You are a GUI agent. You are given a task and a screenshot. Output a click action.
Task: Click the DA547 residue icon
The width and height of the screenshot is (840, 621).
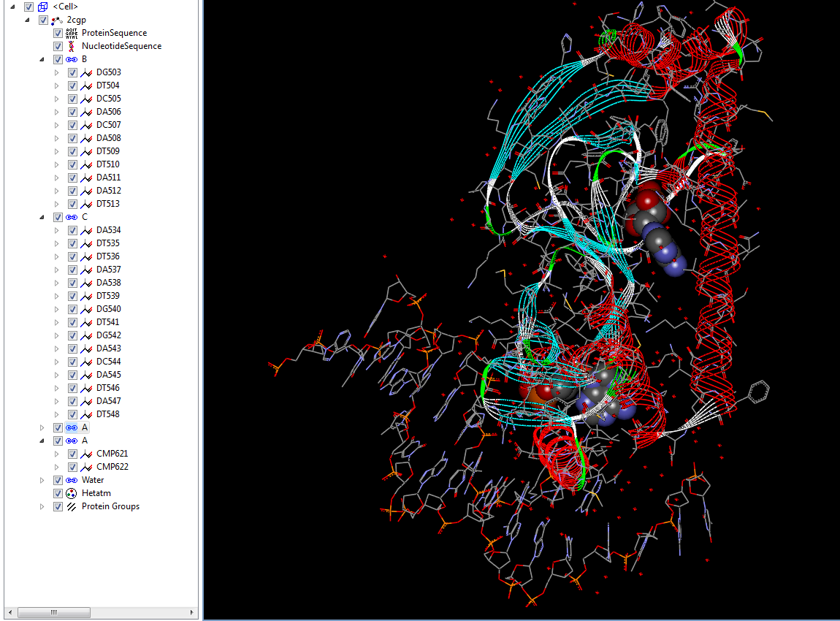(85, 401)
